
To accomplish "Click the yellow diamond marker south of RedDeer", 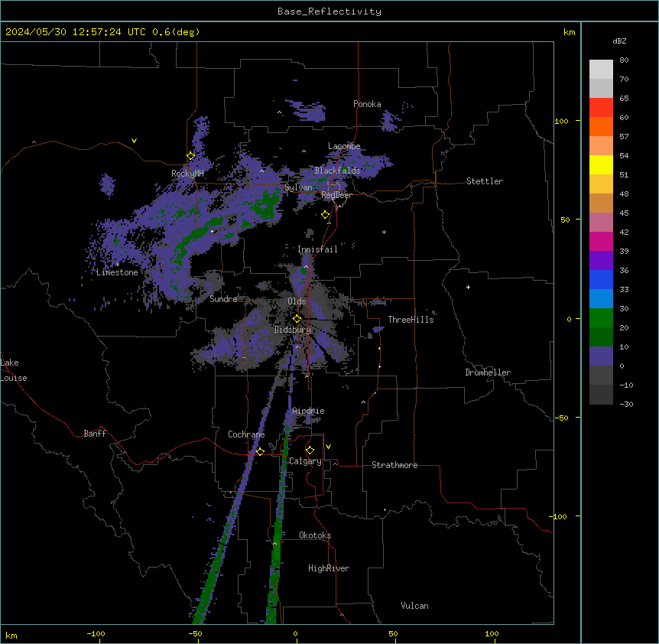I will coord(326,215).
